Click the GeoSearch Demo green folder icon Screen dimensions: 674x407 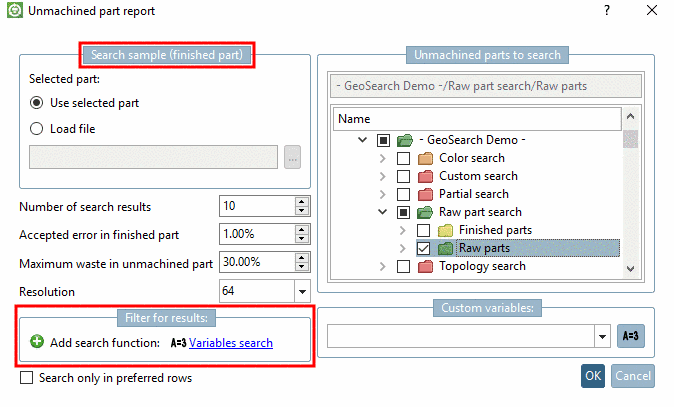[405, 140]
